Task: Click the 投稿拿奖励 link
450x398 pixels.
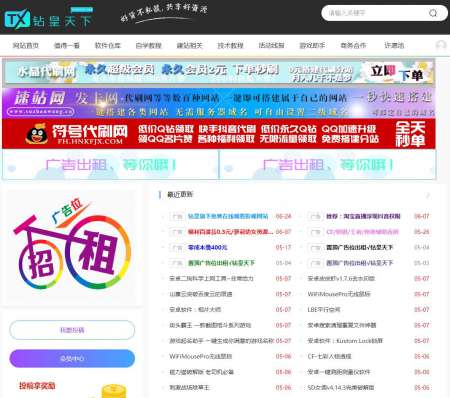Action: (x=37, y=386)
